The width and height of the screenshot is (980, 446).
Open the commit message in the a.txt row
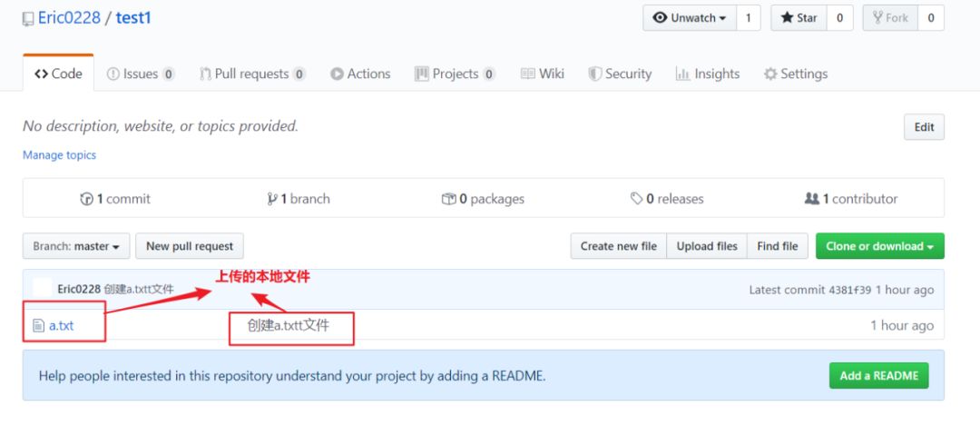click(289, 325)
